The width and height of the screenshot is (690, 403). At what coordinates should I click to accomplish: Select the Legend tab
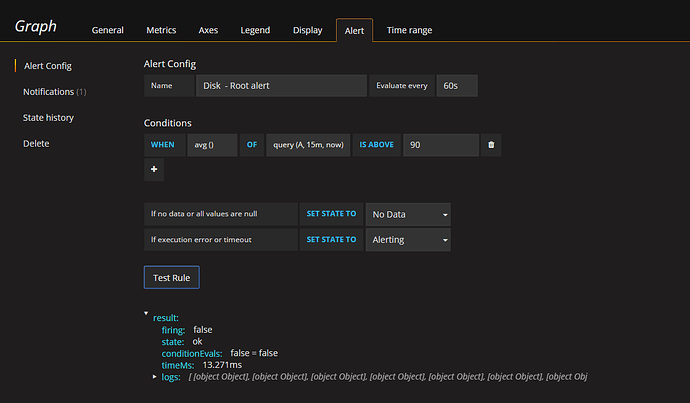[x=255, y=30]
